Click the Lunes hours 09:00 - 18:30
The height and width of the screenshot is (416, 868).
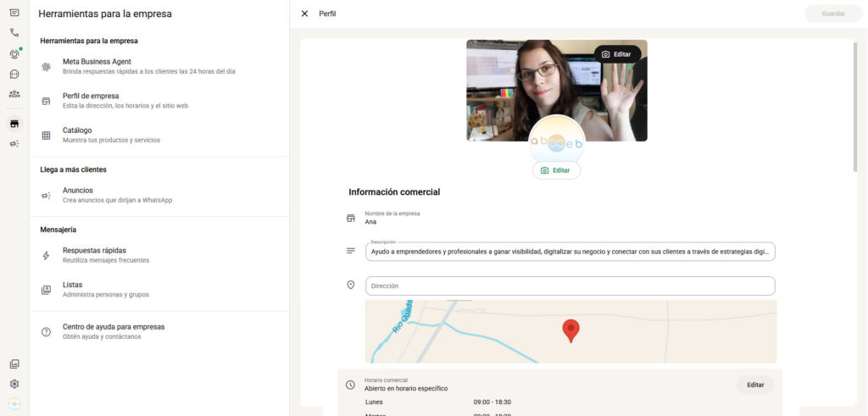click(492, 402)
